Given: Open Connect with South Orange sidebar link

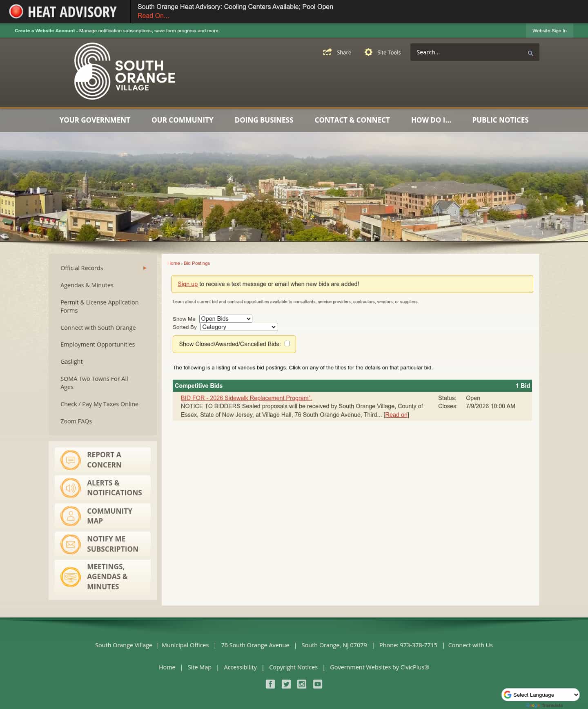Looking at the screenshot, I should (98, 328).
